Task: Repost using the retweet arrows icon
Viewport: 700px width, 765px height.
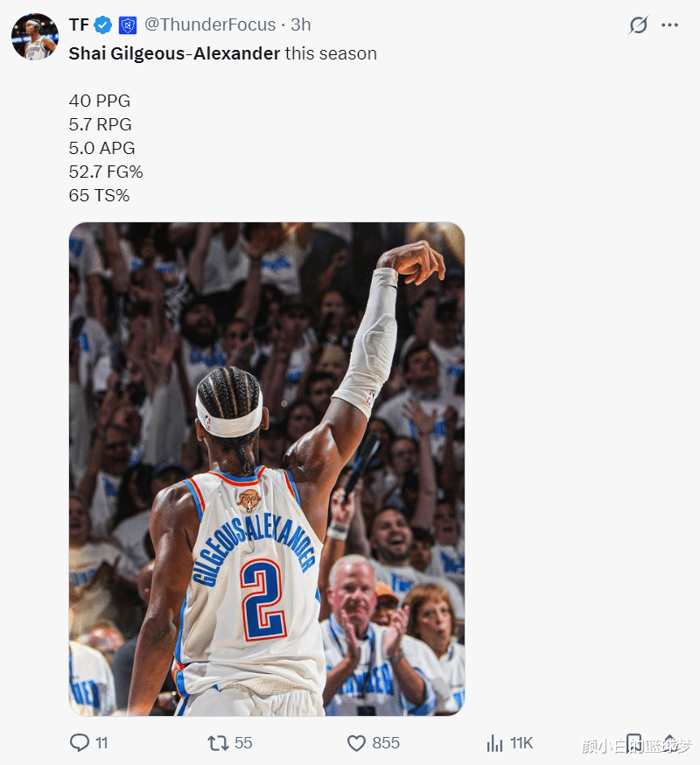Action: pos(218,743)
